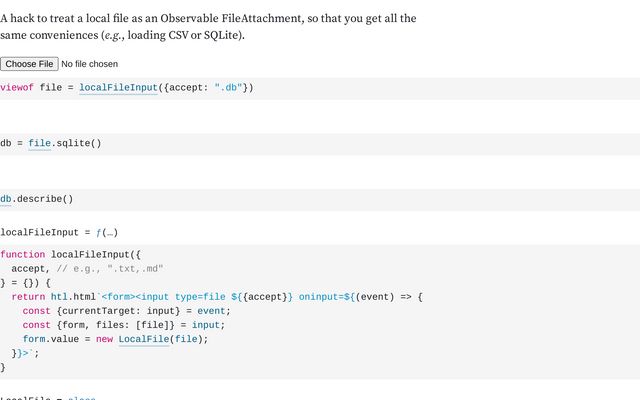Click the 'No file chosen' label
The height and width of the screenshot is (400, 640).
coord(89,64)
